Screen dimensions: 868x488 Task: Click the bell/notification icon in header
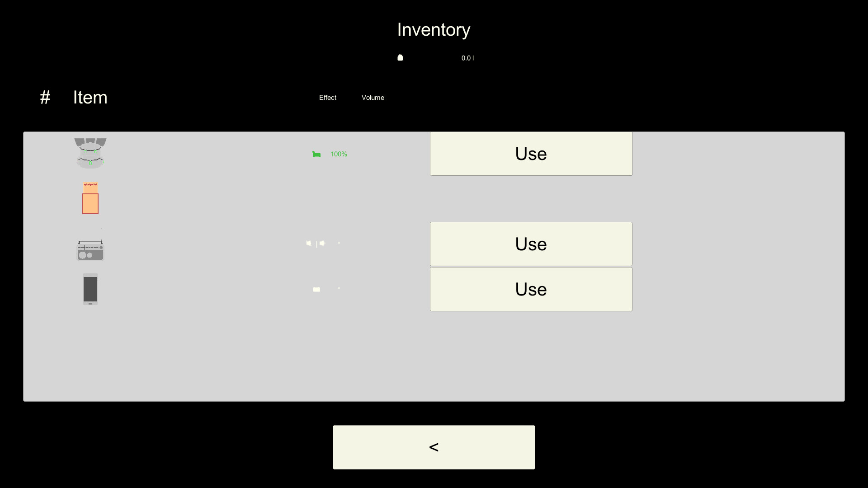click(x=400, y=58)
